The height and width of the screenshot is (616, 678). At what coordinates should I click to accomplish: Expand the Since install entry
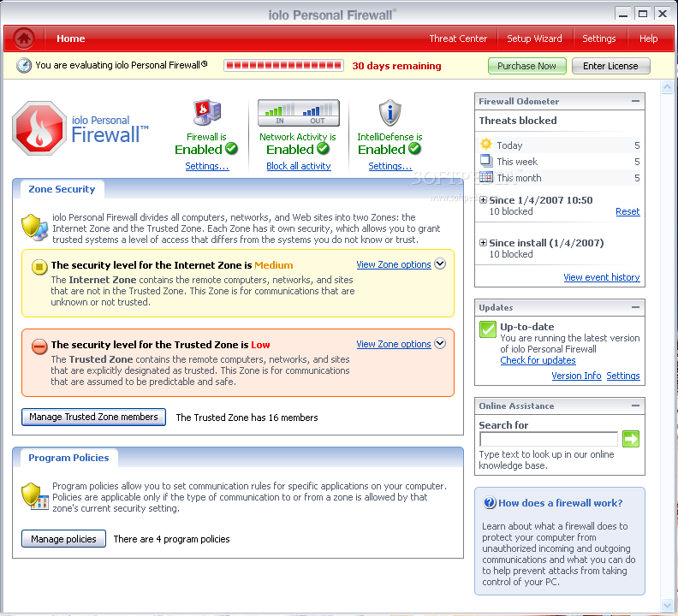pos(483,242)
